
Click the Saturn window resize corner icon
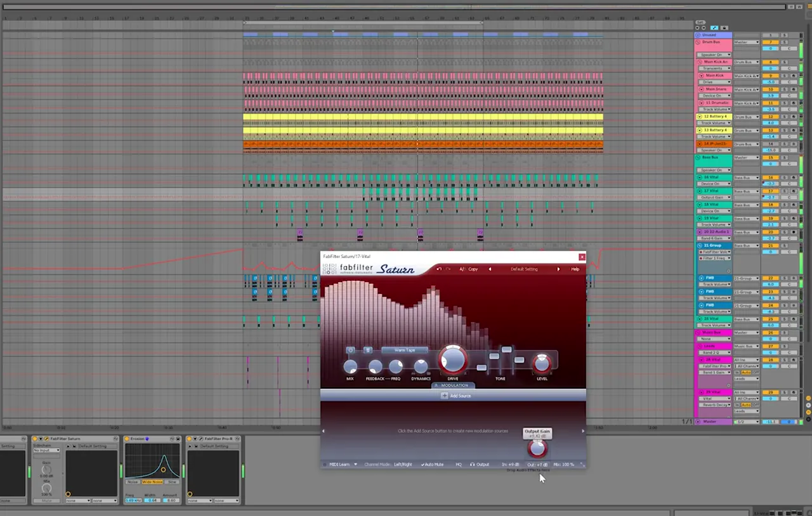[x=582, y=465]
